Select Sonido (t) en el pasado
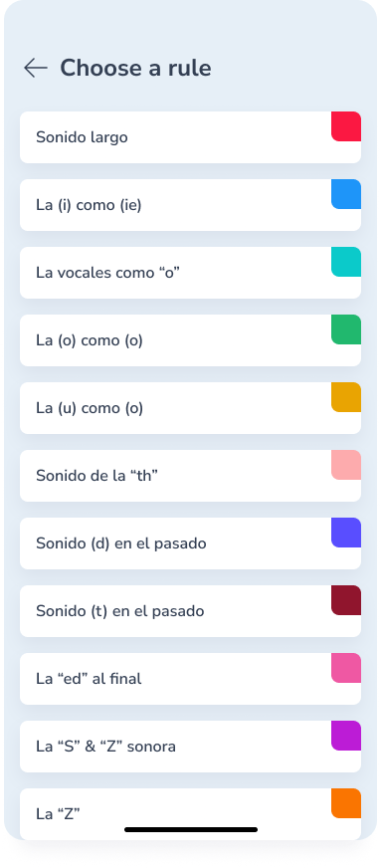Viewport: 381px width, 868px height. pyautogui.click(x=190, y=611)
